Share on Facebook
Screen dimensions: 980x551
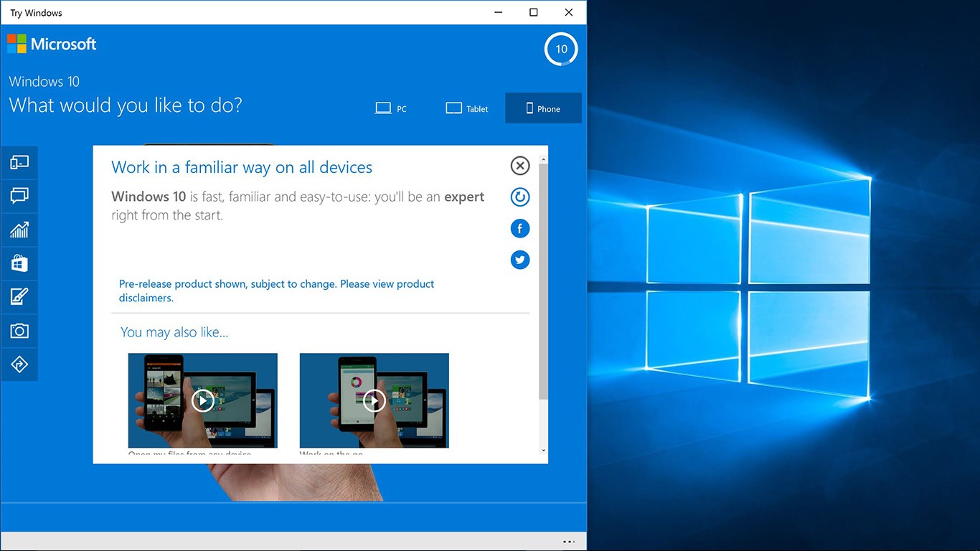[x=520, y=229]
